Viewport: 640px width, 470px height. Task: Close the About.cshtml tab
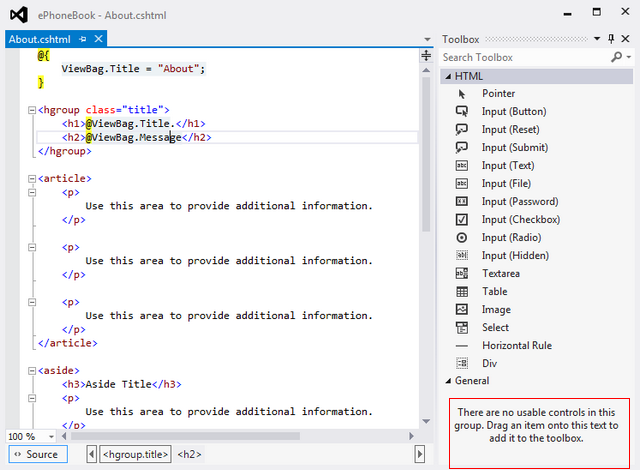click(98, 39)
